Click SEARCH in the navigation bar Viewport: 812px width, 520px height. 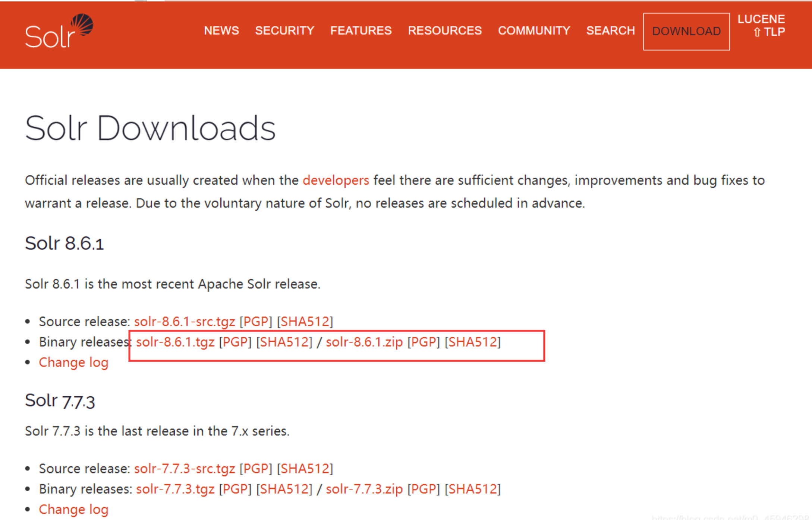(x=610, y=31)
